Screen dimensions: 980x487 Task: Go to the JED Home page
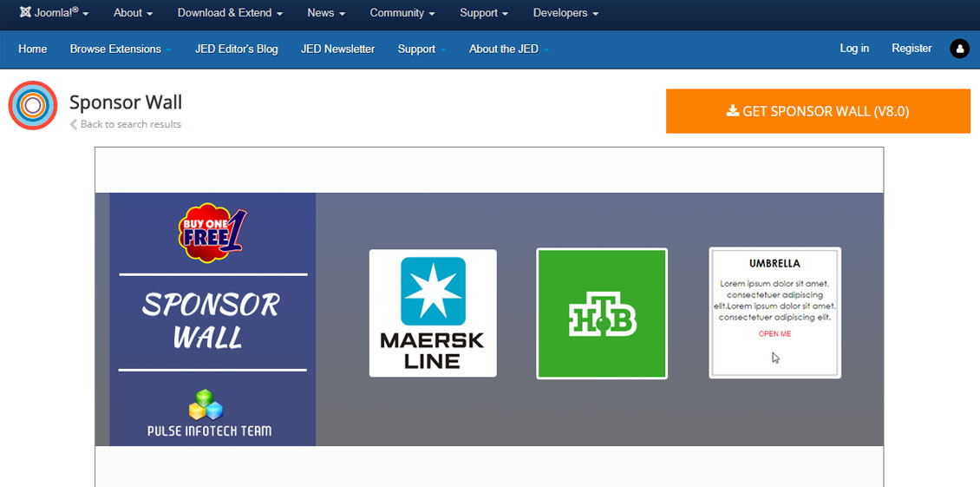coord(32,49)
